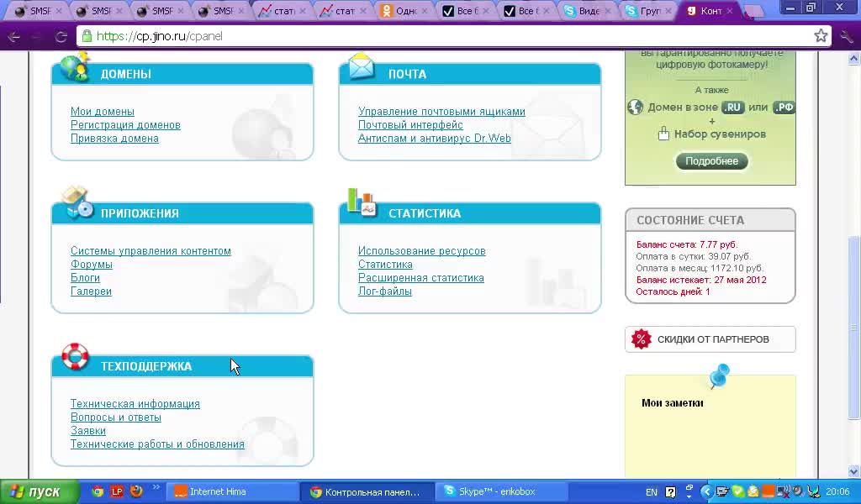This screenshot has width=861, height=504.
Task: Open Chrome wrench settings menu
Action: pos(847,36)
